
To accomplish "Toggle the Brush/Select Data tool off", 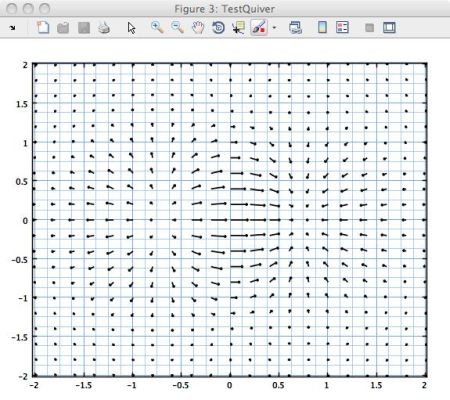I will pos(259,27).
